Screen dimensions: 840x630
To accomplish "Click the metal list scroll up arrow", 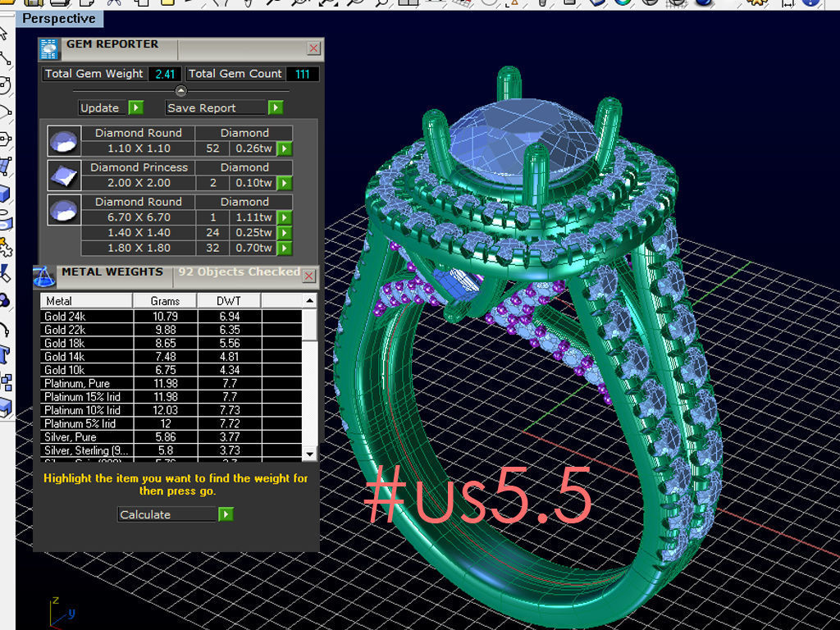I will [x=309, y=300].
